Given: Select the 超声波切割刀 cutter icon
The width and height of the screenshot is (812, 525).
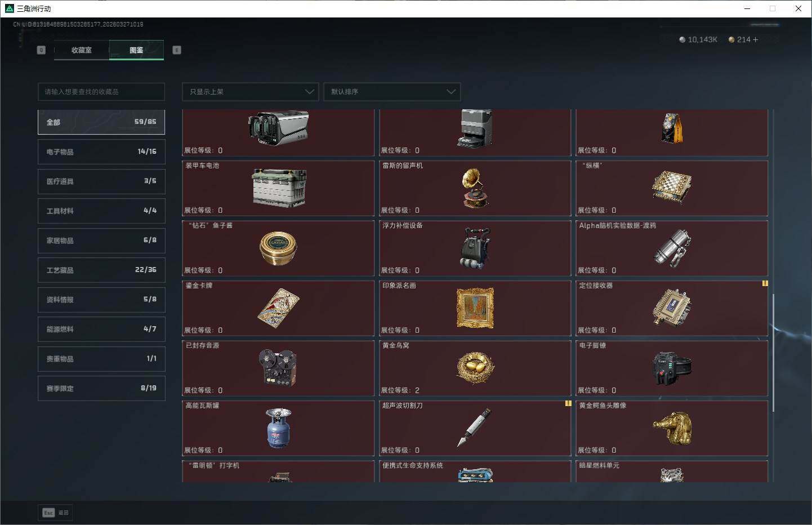Looking at the screenshot, I should (474, 428).
